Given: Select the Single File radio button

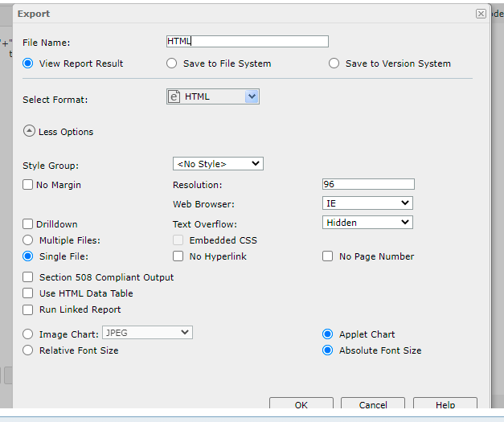Looking at the screenshot, I should click(x=27, y=256).
